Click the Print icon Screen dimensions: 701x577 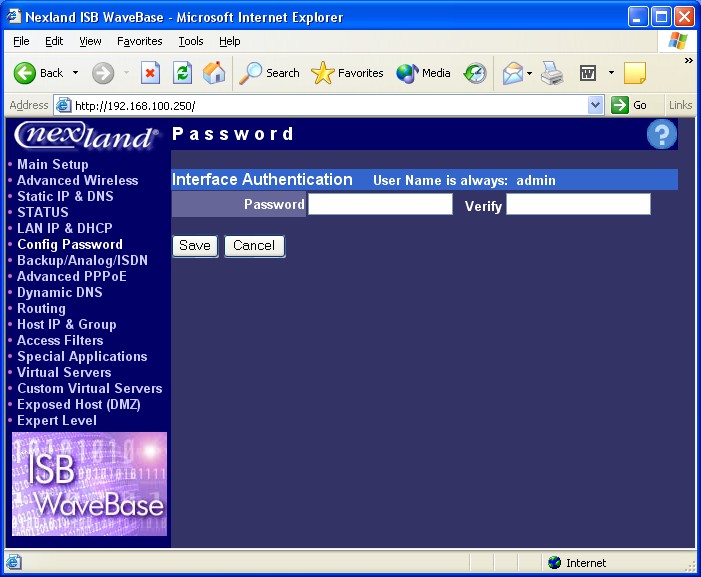[552, 73]
